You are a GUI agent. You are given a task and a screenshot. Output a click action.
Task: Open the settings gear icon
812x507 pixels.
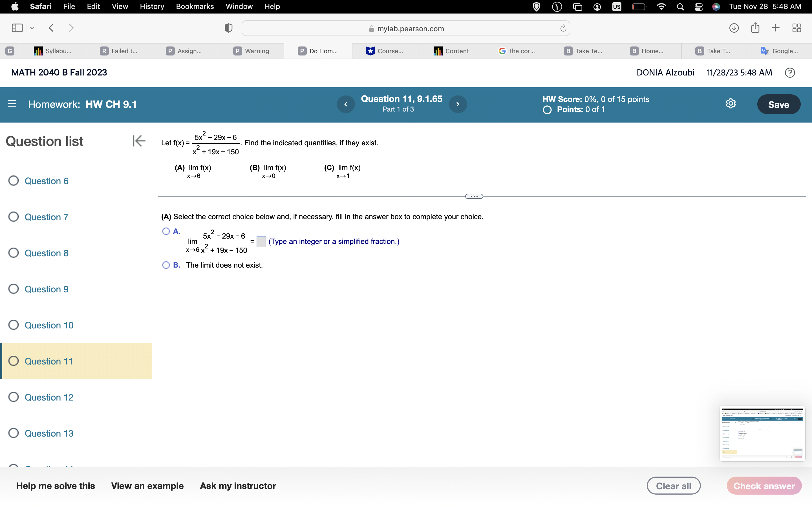(x=731, y=104)
